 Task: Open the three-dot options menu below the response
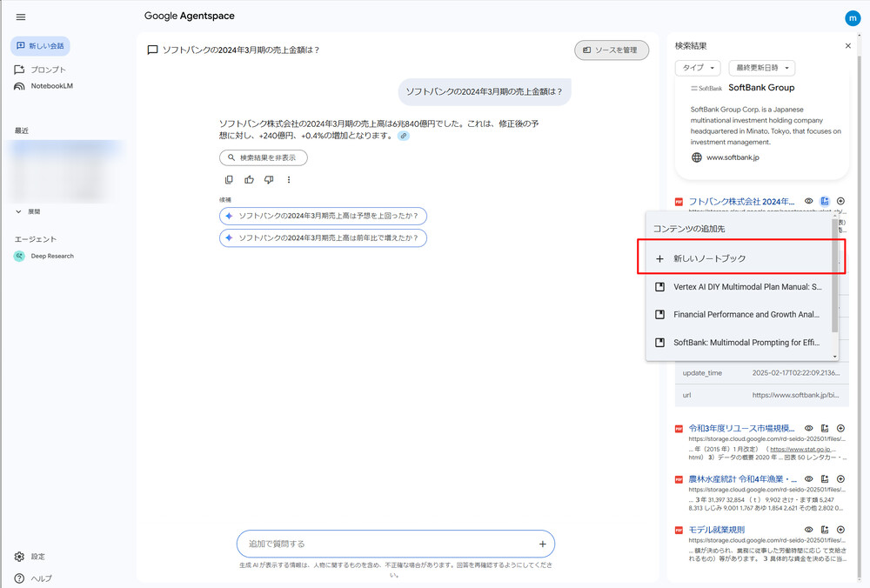coord(289,179)
